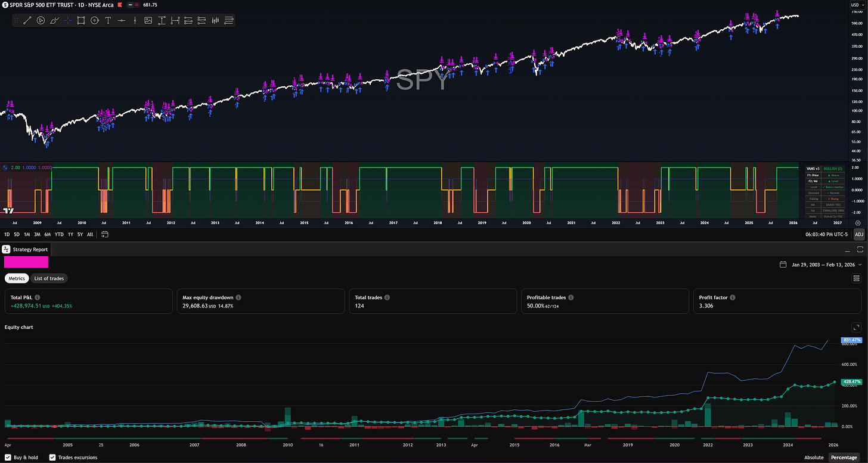Open Total P&L info tooltip icon
This screenshot has height=463, width=868.
(38, 297)
